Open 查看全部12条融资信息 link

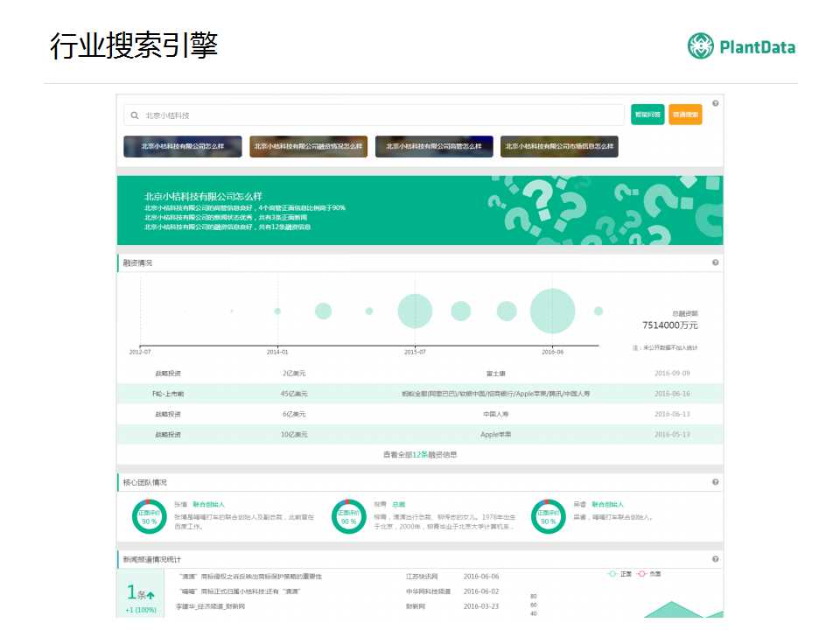coord(420,454)
